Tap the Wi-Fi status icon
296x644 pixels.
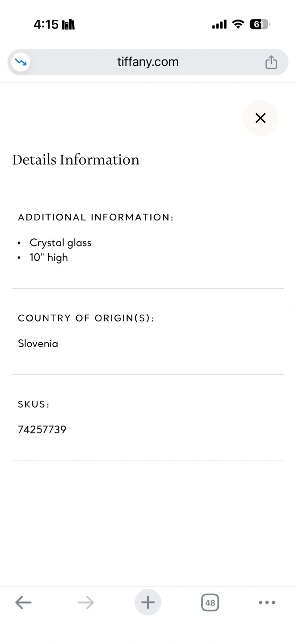[238, 24]
